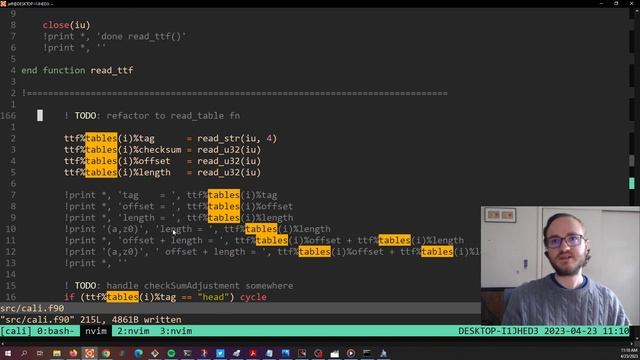Click the vertical scrollbar thumb in the terminal

(632, 160)
